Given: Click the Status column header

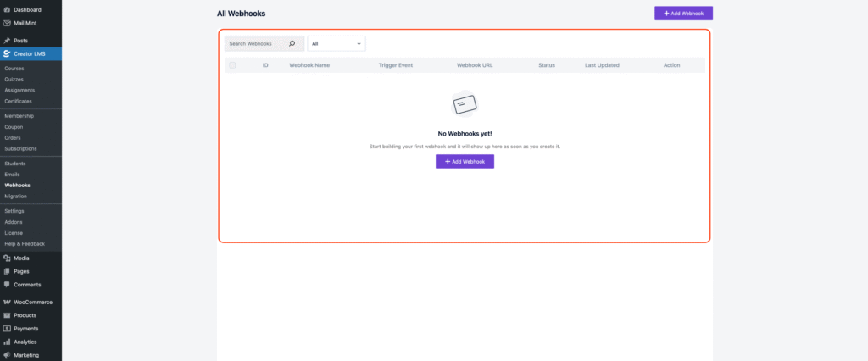Looking at the screenshot, I should tap(547, 65).
